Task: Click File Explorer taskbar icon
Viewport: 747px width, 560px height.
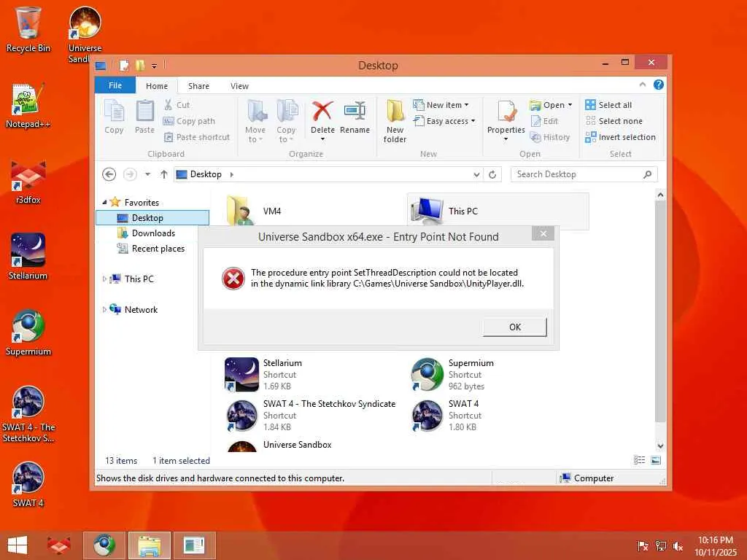Action: (x=149, y=545)
